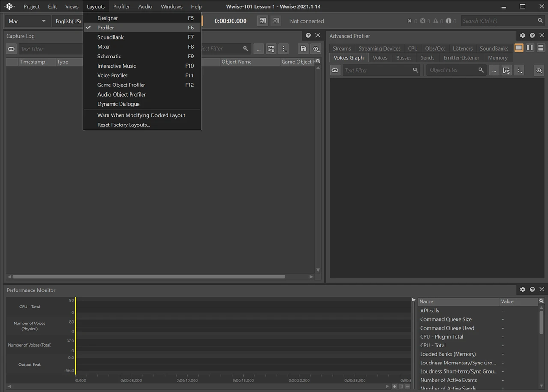
Task: Open Advanced Profiler filter options dots icon
Action: click(x=519, y=70)
